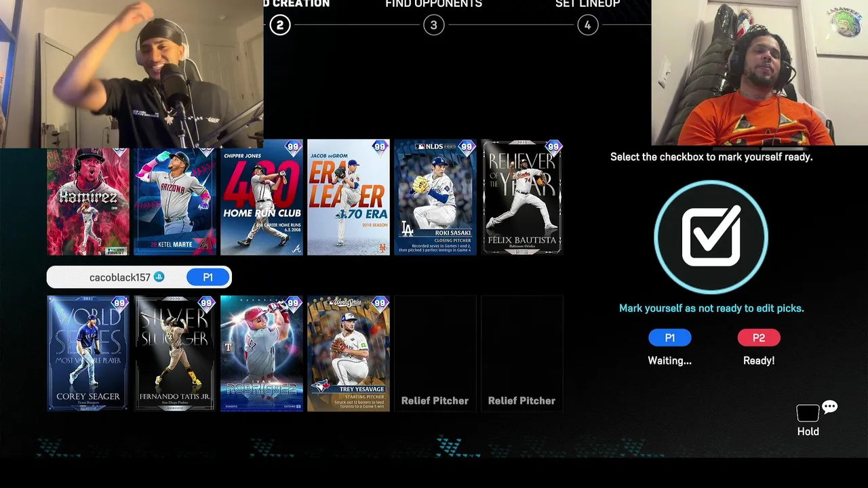This screenshot has height=488, width=868.
Task: Click the Rangers T logo on Rodriguez card
Action: click(229, 348)
